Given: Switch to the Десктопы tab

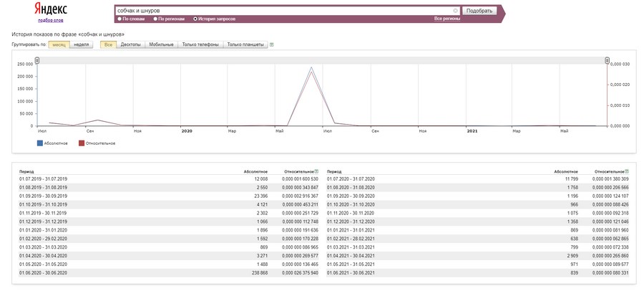Looking at the screenshot, I should 131,44.
